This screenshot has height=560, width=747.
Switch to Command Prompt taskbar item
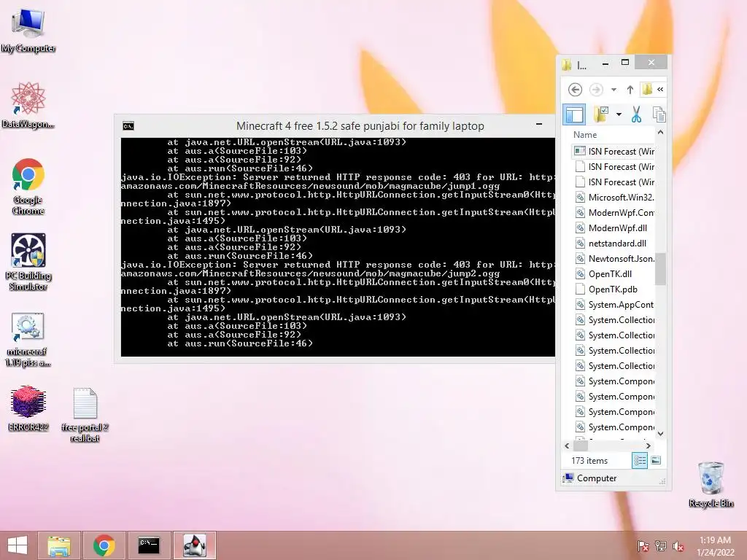coord(149,545)
